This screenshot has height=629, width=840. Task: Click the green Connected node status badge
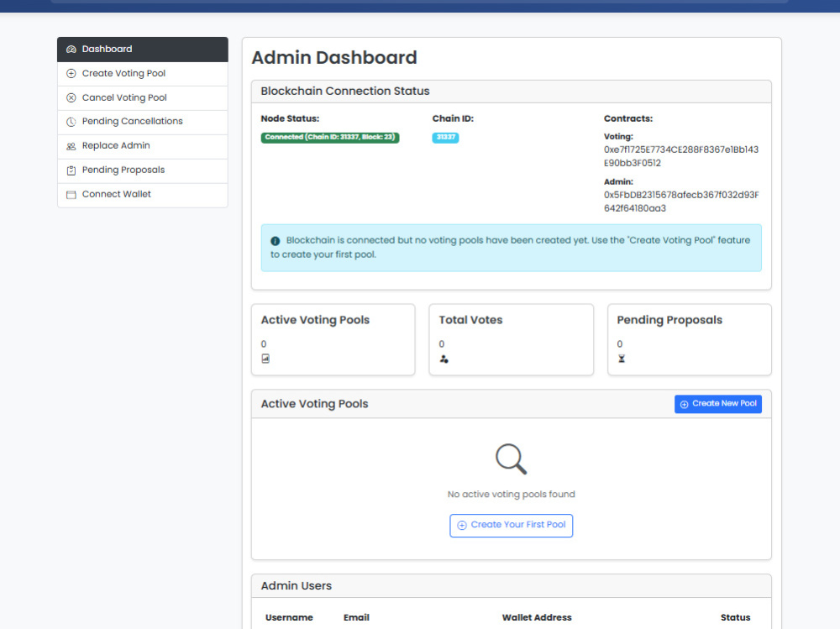pyautogui.click(x=330, y=137)
